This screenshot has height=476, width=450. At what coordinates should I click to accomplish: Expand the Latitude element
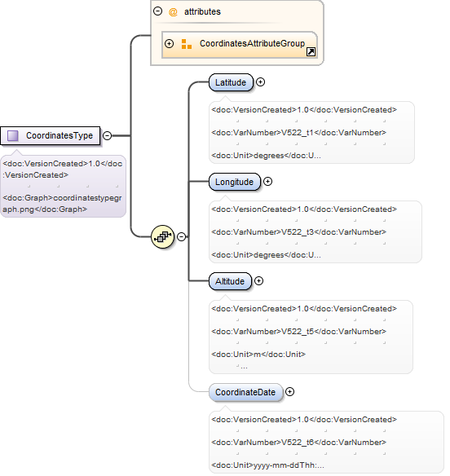[x=260, y=82]
